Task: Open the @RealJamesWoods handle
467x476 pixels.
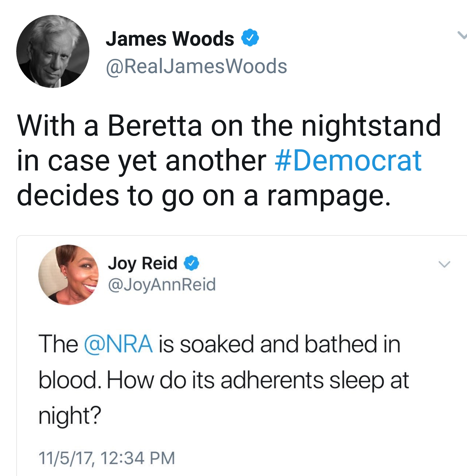Action: point(197,66)
